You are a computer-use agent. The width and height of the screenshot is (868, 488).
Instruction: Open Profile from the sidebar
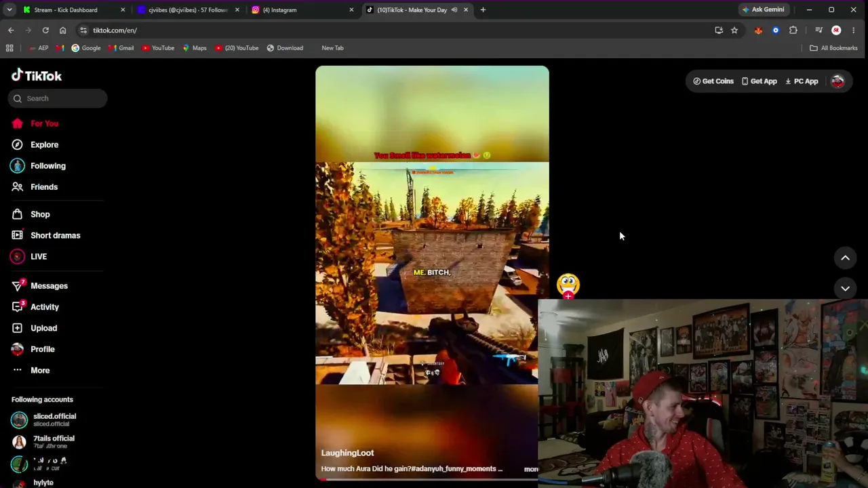(33, 349)
